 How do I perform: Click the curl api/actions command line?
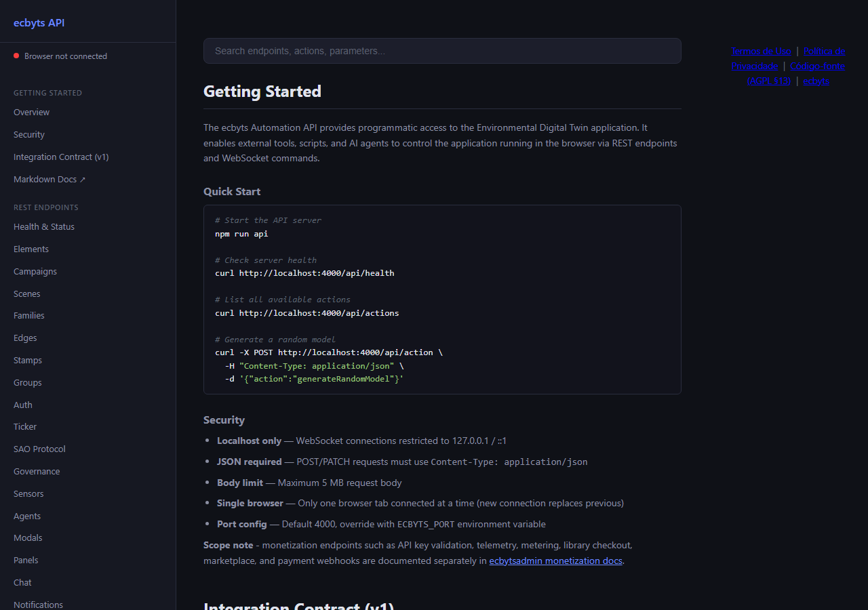coord(307,313)
